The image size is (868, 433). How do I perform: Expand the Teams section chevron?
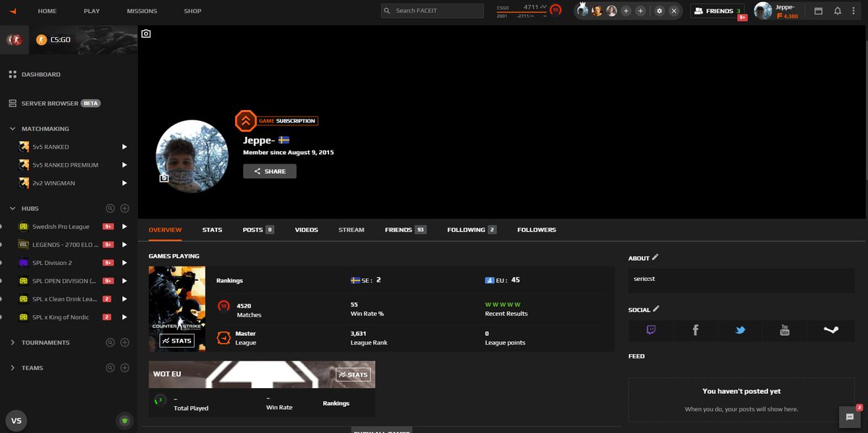point(13,368)
